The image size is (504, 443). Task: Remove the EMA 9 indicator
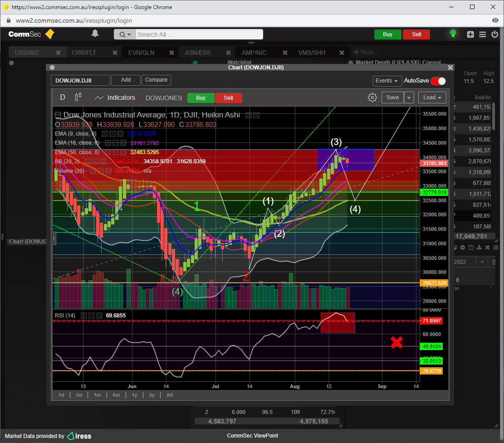point(120,134)
